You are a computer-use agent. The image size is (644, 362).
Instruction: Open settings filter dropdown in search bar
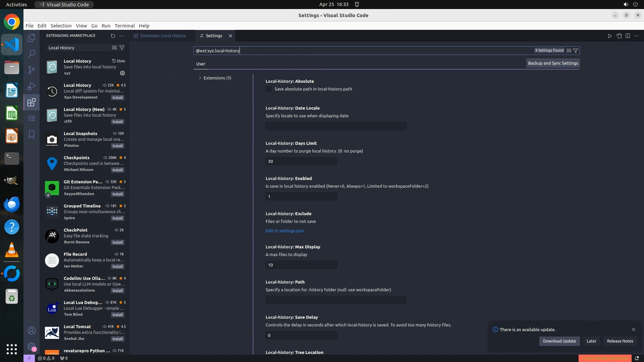tap(576, 51)
